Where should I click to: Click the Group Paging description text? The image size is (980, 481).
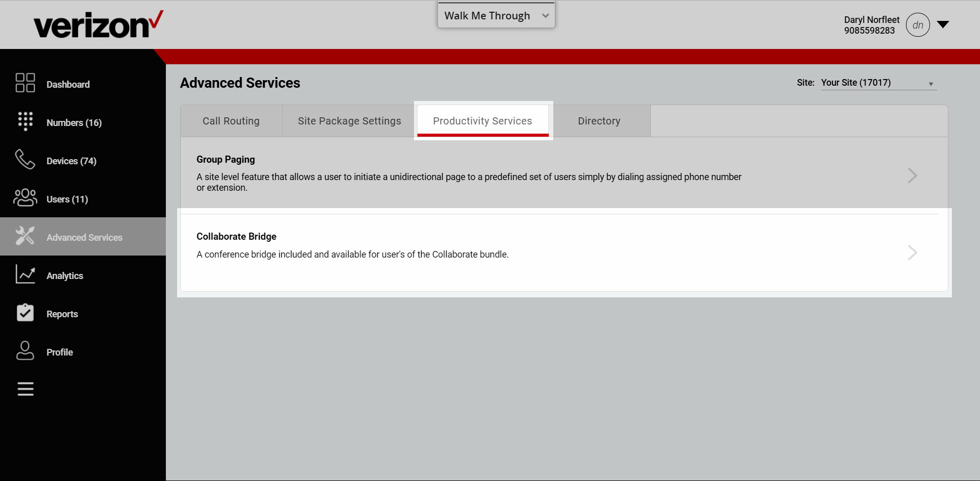click(469, 182)
